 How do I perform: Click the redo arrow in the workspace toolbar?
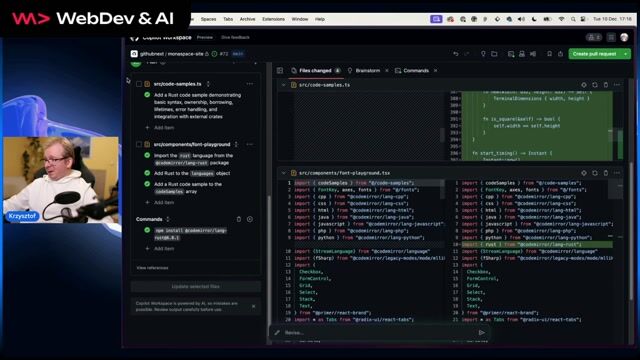coord(467,54)
